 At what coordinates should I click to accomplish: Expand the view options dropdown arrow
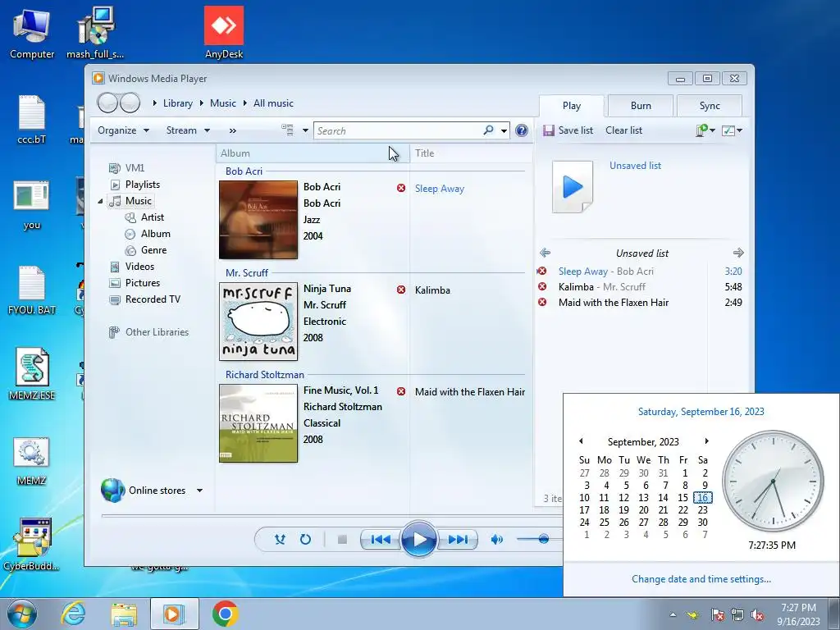point(305,130)
